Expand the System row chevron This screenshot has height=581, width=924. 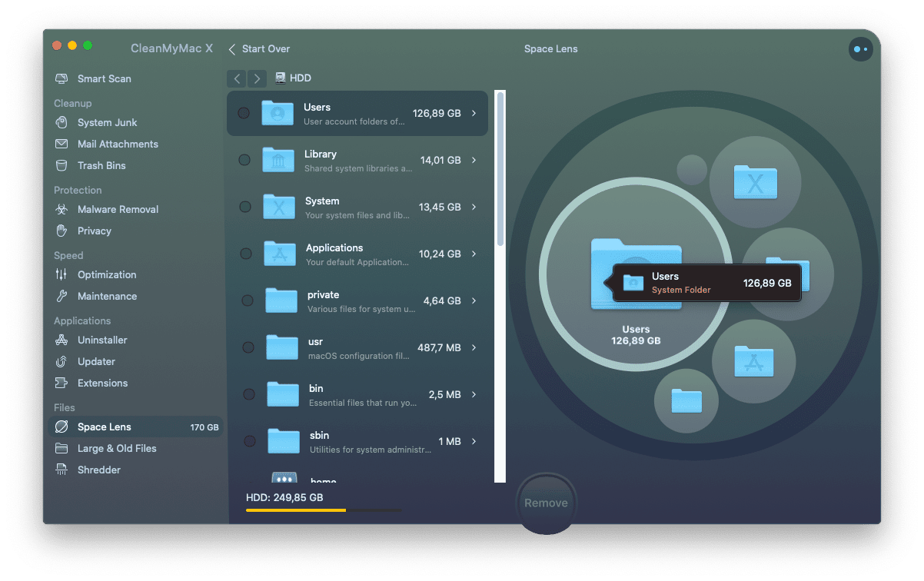[474, 207]
